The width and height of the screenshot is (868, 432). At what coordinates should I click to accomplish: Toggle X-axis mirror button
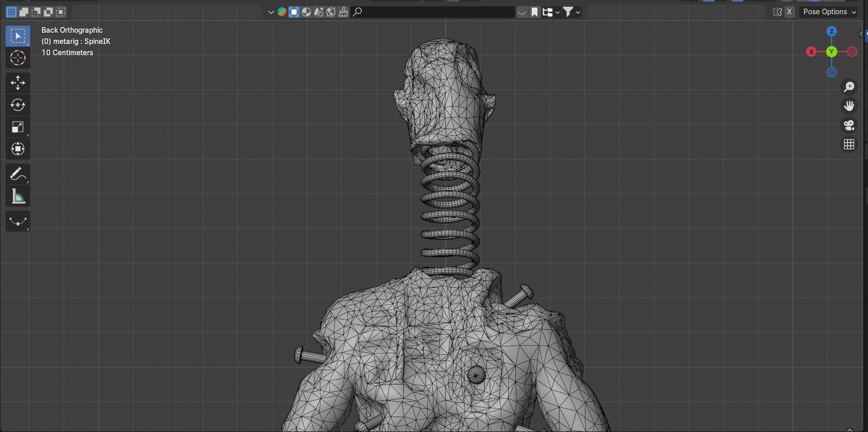pos(790,12)
